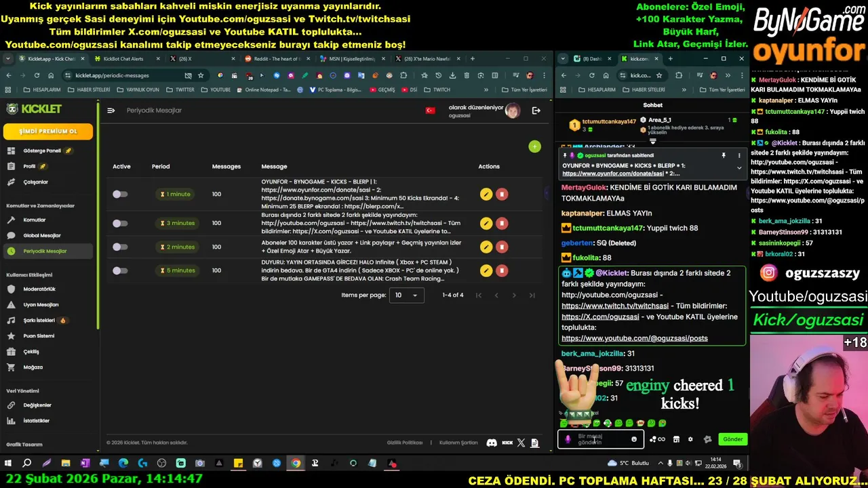Edit the 1 minute periodic message

click(486, 195)
